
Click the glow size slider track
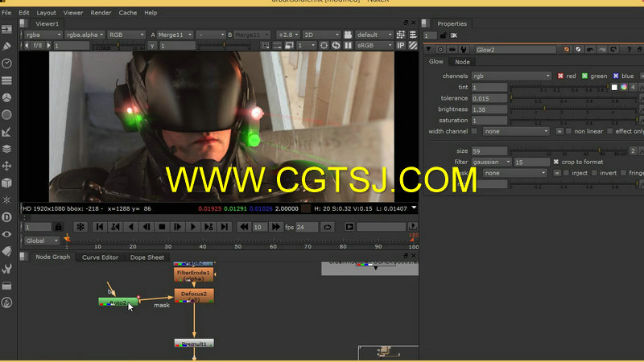[568, 151]
